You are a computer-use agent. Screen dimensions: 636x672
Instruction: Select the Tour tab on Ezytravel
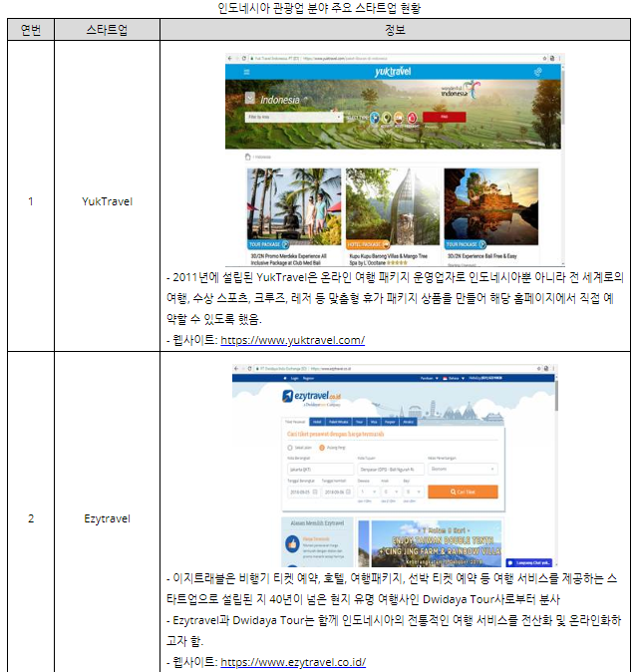[x=359, y=422]
